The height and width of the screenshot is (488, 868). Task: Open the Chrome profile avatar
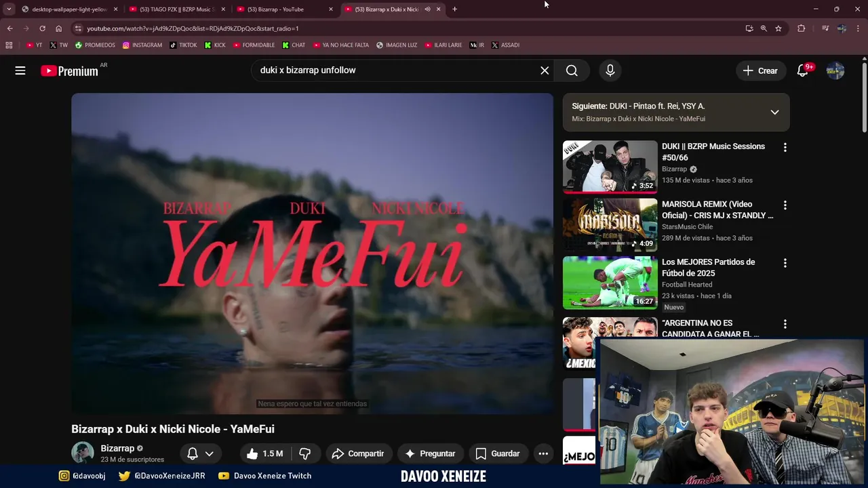pos(842,28)
